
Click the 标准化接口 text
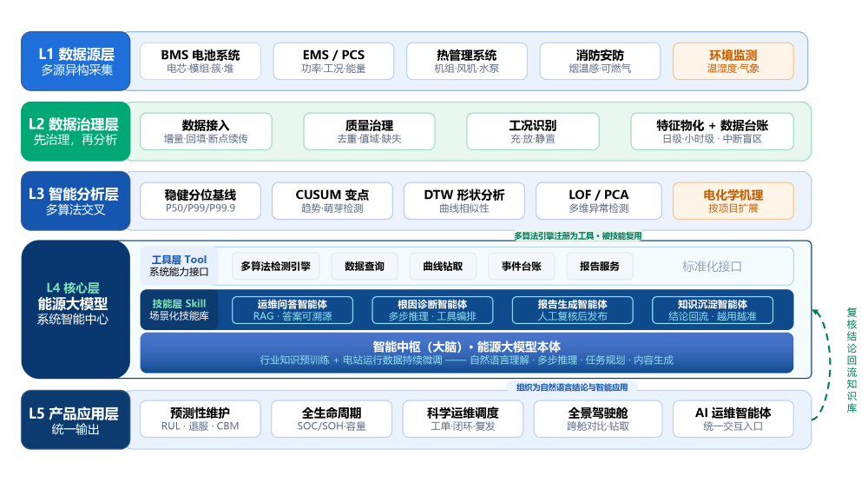712,267
